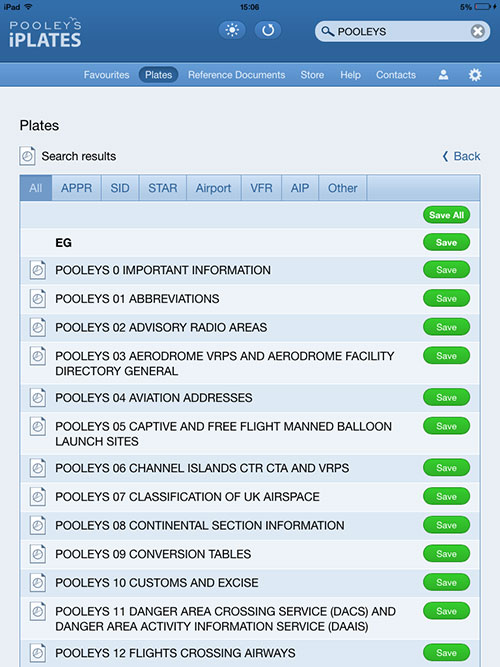The image size is (500, 667).
Task: Open document icon for POOLEYS 11 DANGER AREA
Action: tap(37, 611)
